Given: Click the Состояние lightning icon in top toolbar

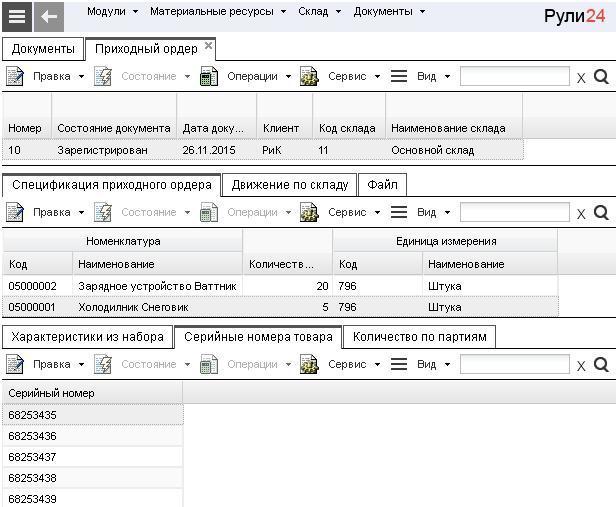Looking at the screenshot, I should coord(103,76).
